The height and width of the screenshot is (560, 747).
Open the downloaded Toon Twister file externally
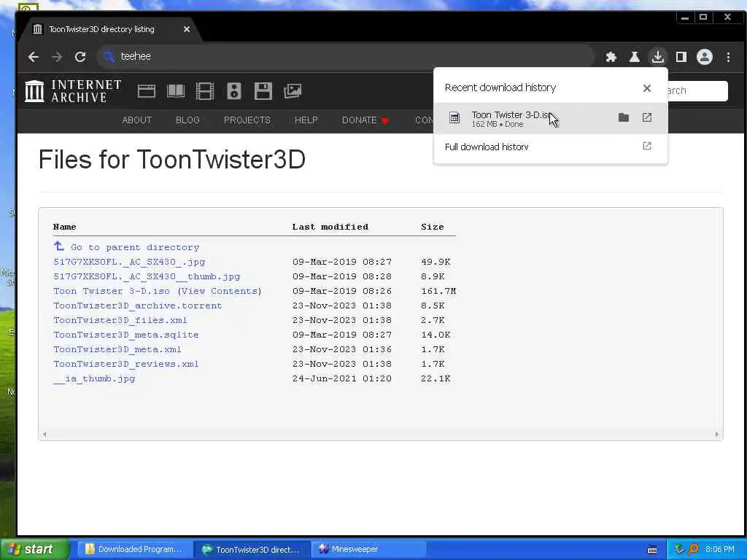click(647, 117)
